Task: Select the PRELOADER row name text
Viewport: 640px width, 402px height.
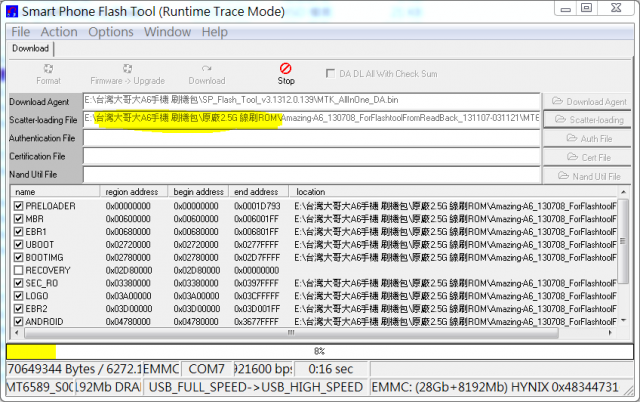Action: [x=50, y=206]
